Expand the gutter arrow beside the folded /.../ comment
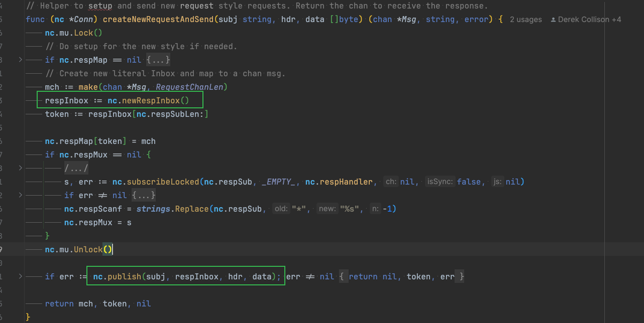The width and height of the screenshot is (644, 323). (20, 168)
